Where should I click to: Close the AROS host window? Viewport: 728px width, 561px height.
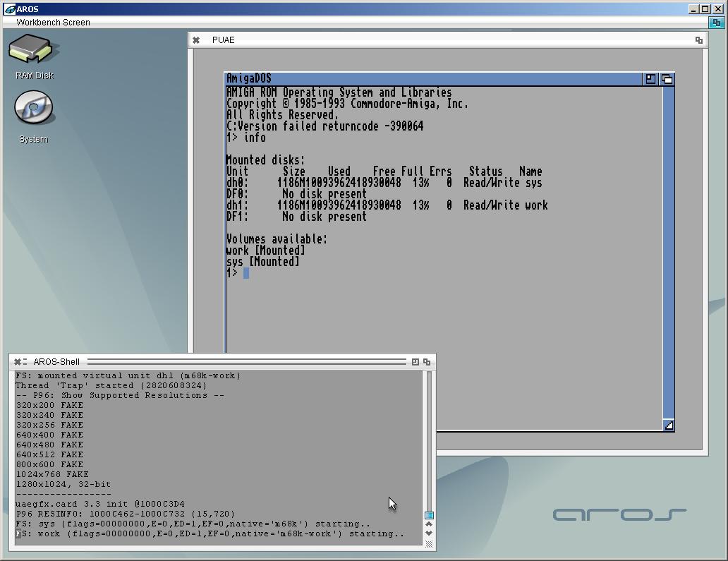click(717, 9)
